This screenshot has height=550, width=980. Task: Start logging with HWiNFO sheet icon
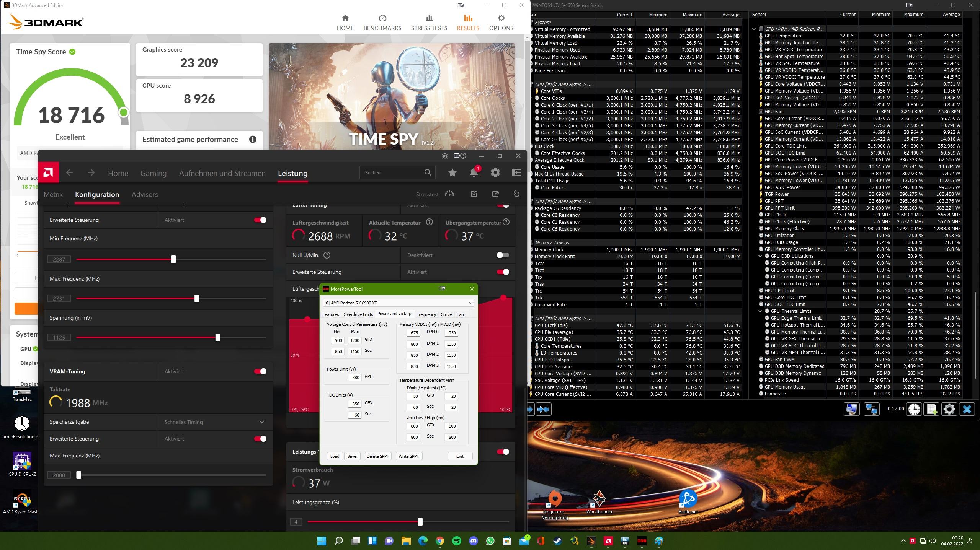(932, 409)
